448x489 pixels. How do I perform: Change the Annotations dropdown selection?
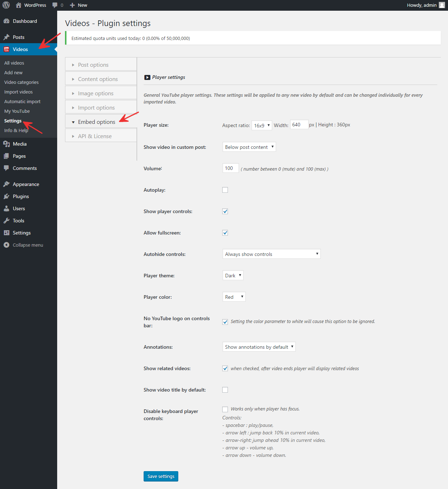259,347
